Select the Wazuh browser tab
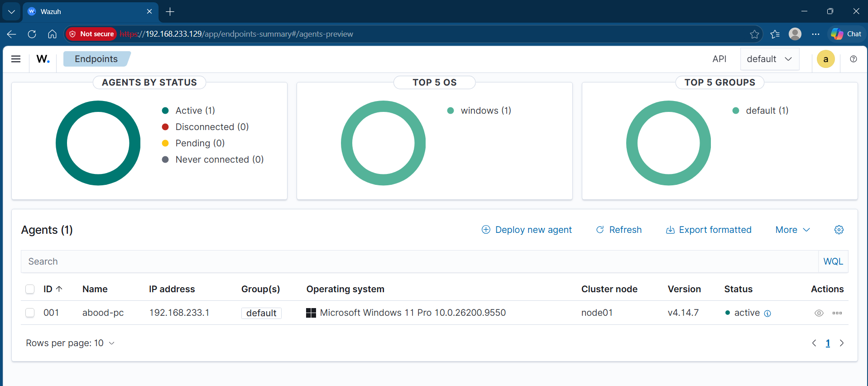Viewport: 868px width, 386px height. click(x=91, y=11)
